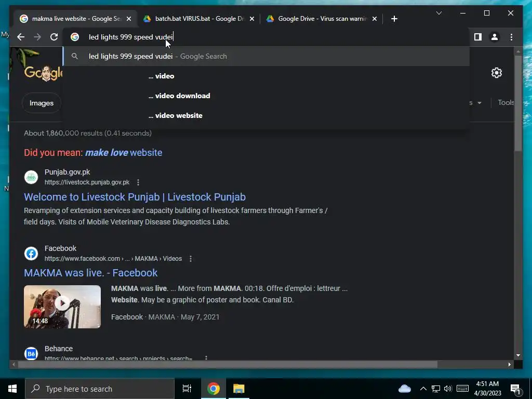Click the Punjab.gov.pk site favicon
Viewport: 532px width, 399px height.
pyautogui.click(x=31, y=177)
